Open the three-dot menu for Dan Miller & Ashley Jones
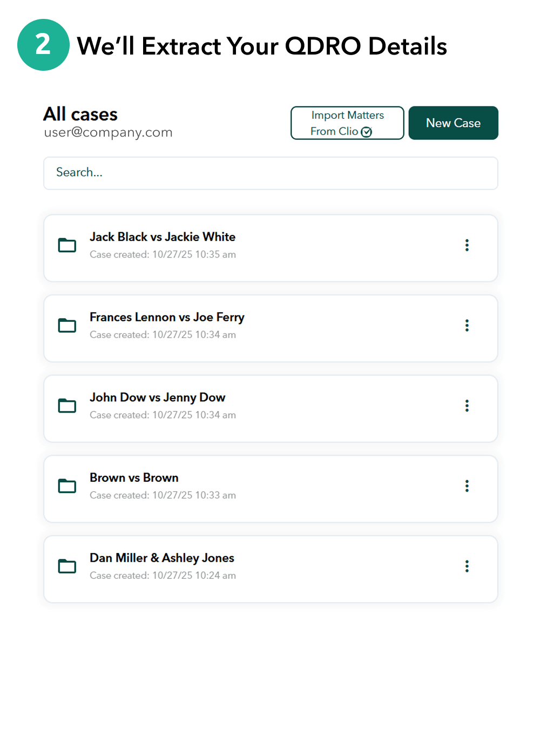Image resolution: width=540 pixels, height=756 pixels. tap(467, 566)
